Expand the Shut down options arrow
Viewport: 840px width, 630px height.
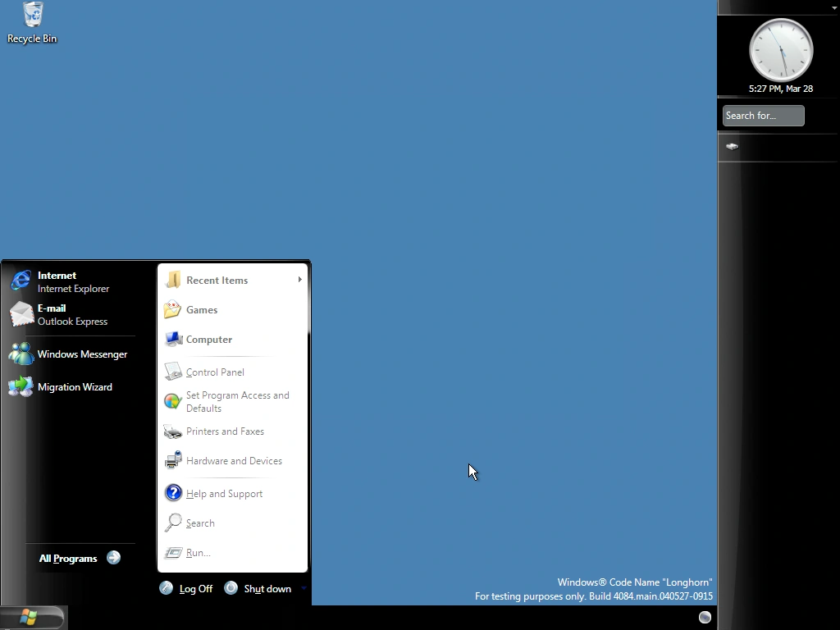tap(303, 588)
